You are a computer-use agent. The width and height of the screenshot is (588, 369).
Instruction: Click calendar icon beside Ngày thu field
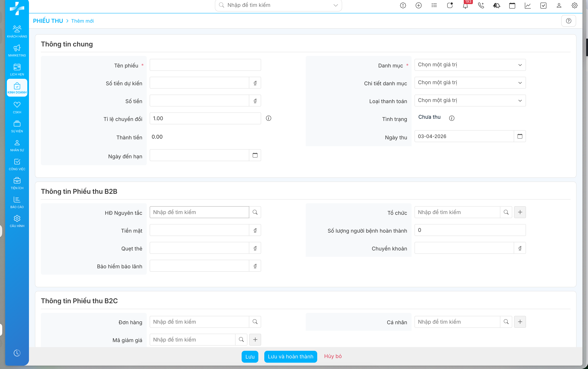(520, 136)
